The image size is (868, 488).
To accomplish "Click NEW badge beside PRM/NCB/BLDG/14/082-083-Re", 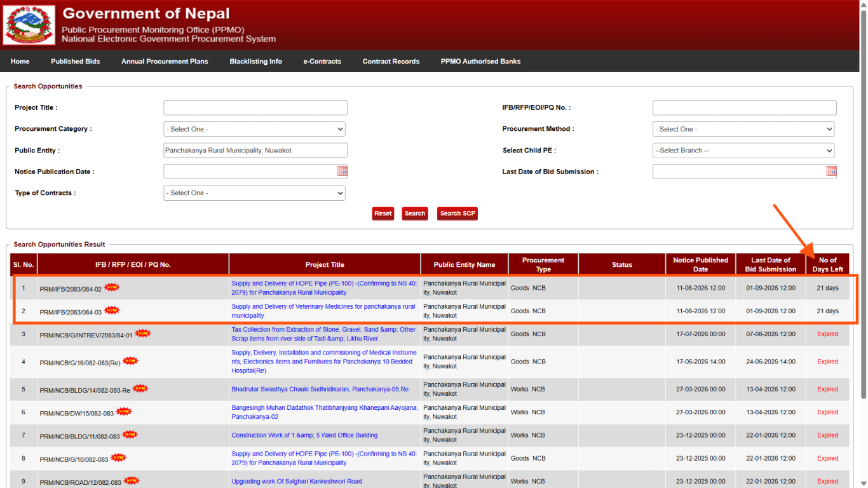I will [x=140, y=388].
